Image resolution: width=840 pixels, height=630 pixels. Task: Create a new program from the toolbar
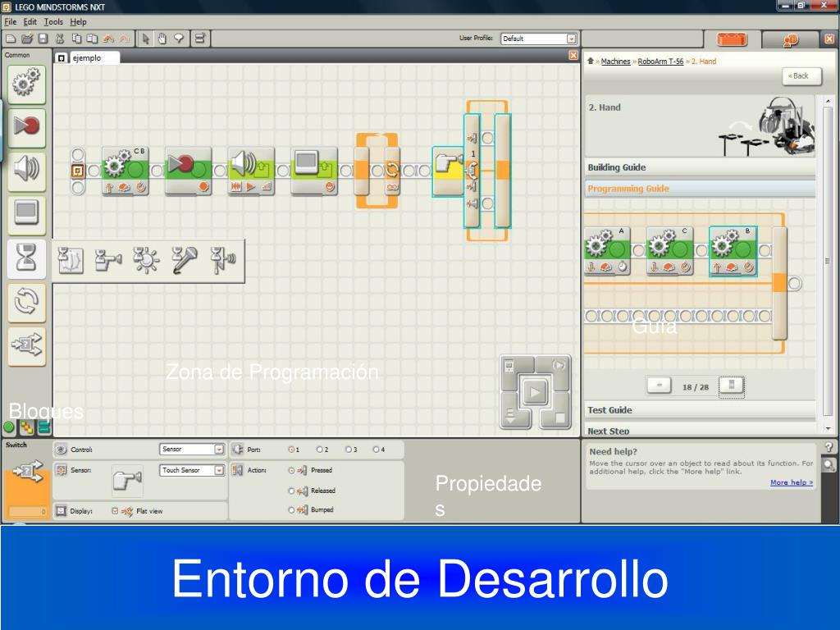[x=10, y=39]
